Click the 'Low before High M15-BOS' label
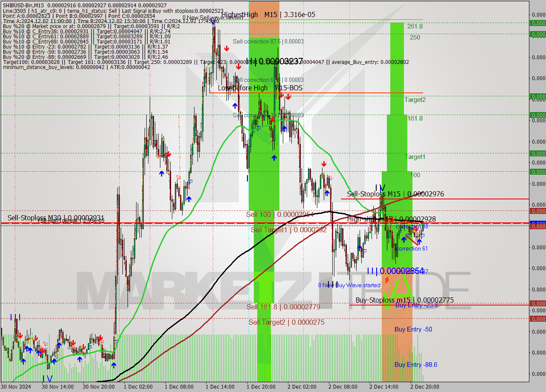The height and width of the screenshot is (392, 546). click(260, 88)
